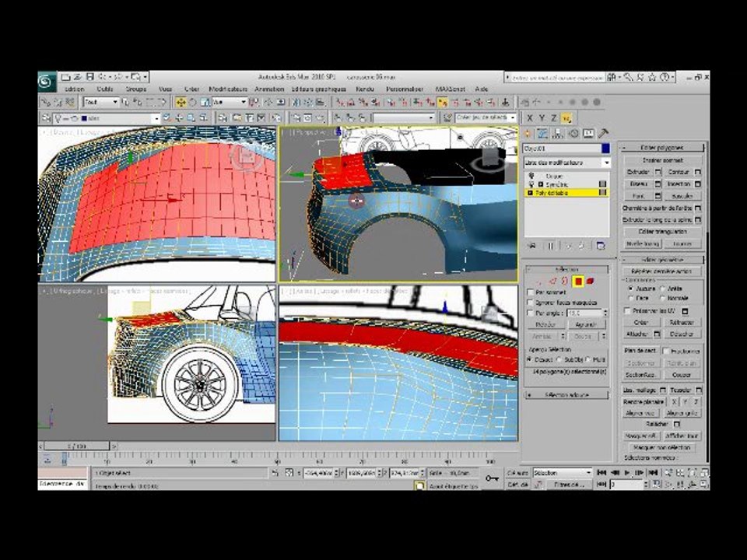
Task: Activate Border sub-object selection mode
Action: point(565,282)
